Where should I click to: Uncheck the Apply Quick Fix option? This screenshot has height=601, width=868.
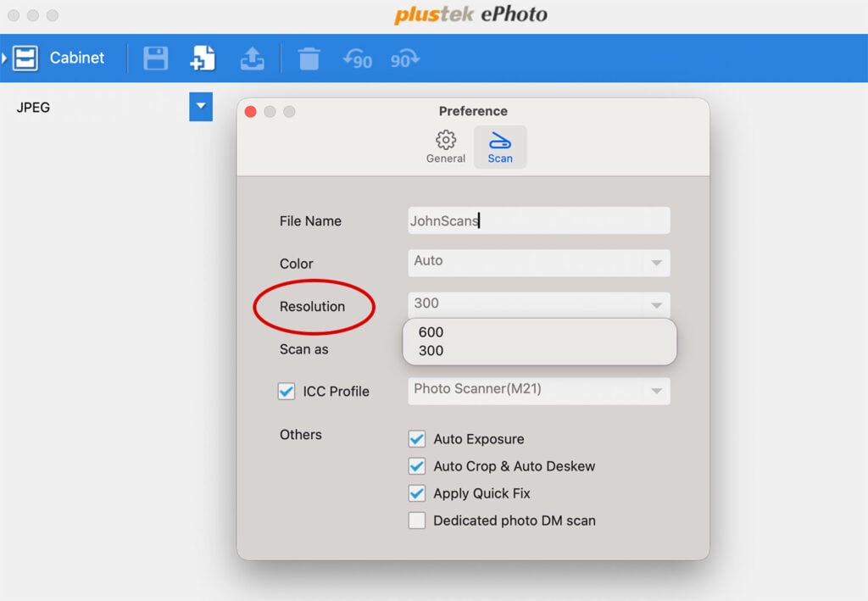tap(417, 493)
